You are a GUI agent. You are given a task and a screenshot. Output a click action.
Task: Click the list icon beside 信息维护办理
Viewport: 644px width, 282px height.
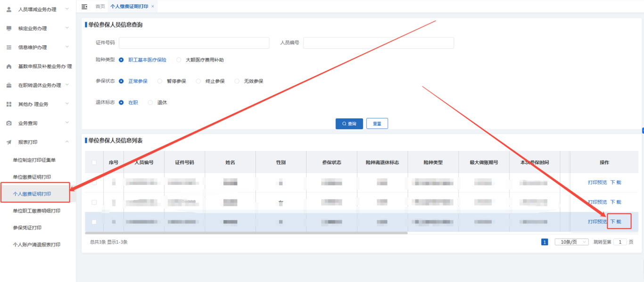(x=9, y=48)
